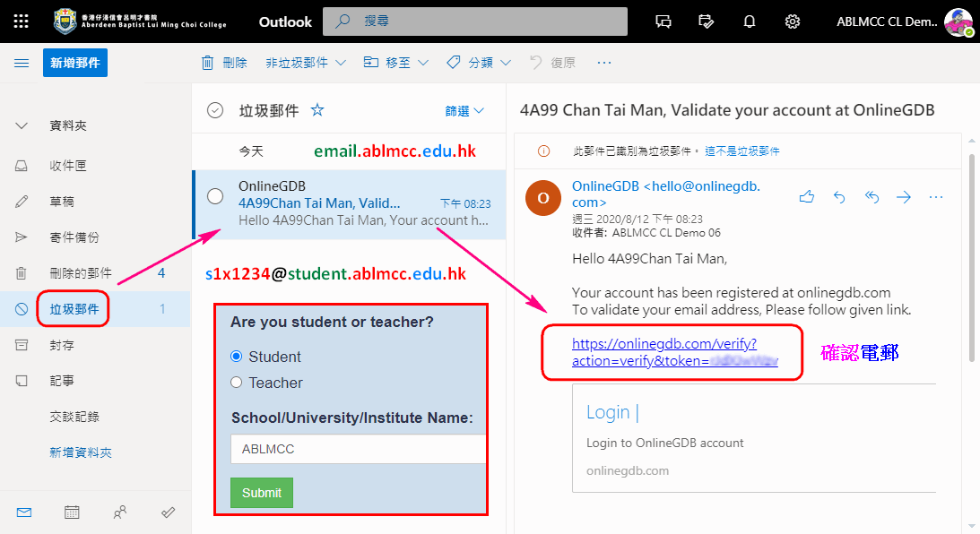This screenshot has width=980, height=534.
Task: Click the reply all arrow icon
Action: pos(872,196)
